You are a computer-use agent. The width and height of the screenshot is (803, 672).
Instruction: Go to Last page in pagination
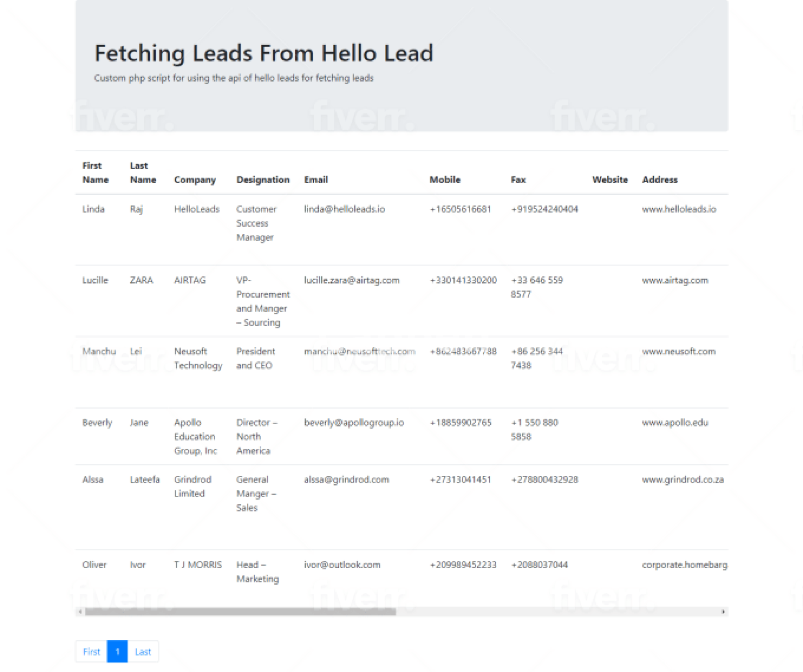click(143, 652)
